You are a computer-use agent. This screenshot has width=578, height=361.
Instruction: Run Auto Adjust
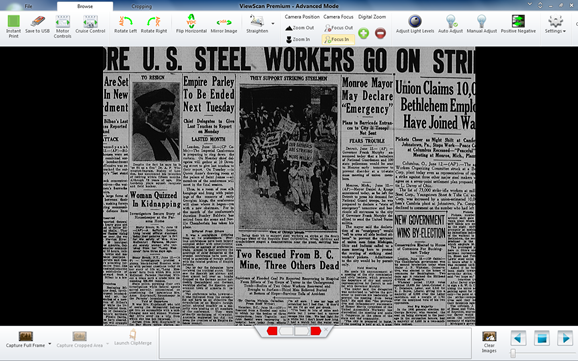point(450,24)
